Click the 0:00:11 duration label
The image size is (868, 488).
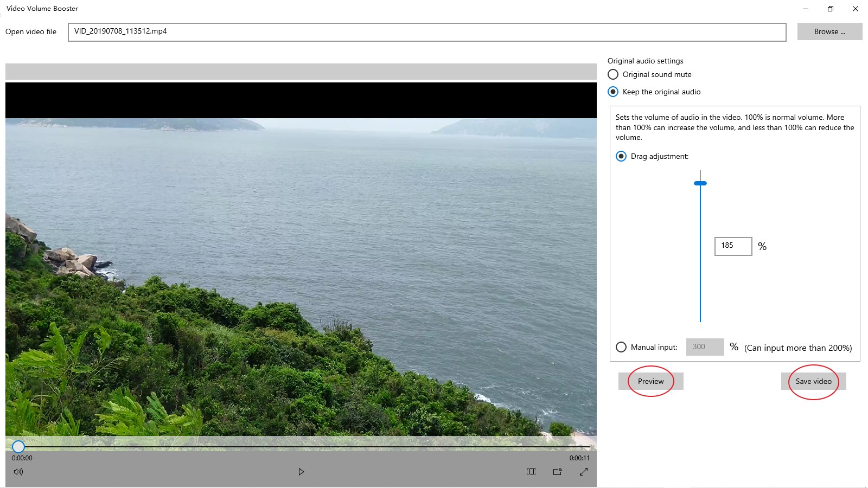[579, 458]
